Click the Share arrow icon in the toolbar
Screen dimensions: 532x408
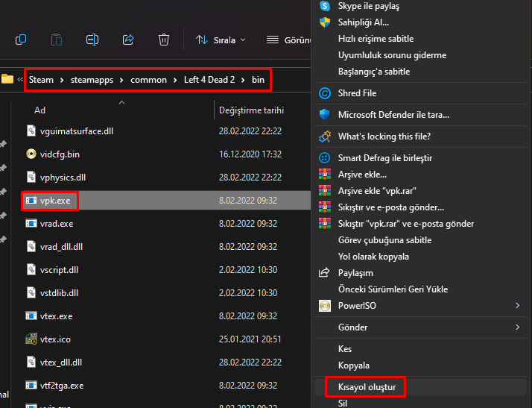click(x=128, y=40)
